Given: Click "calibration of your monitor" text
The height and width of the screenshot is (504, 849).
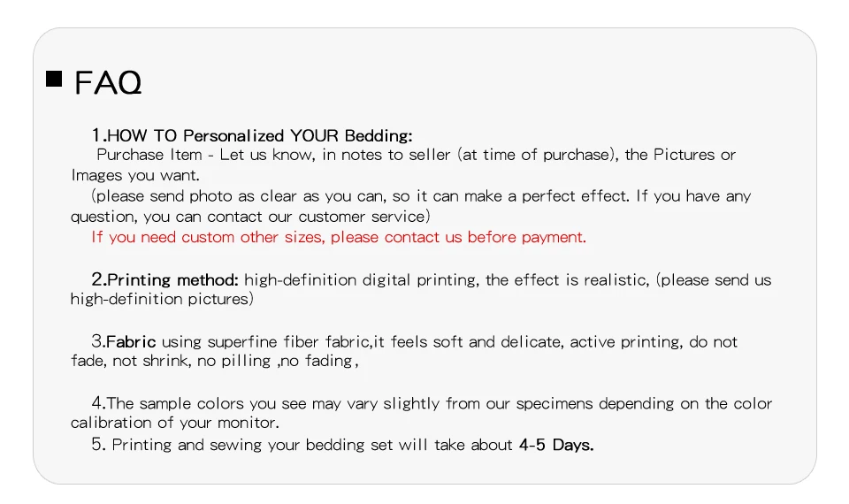Looking at the screenshot, I should click(174, 423).
